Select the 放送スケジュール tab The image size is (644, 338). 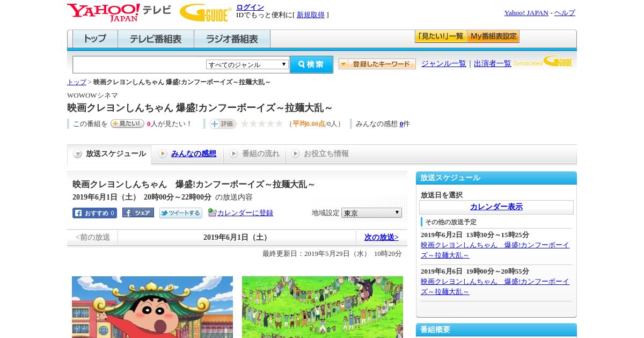pos(109,154)
